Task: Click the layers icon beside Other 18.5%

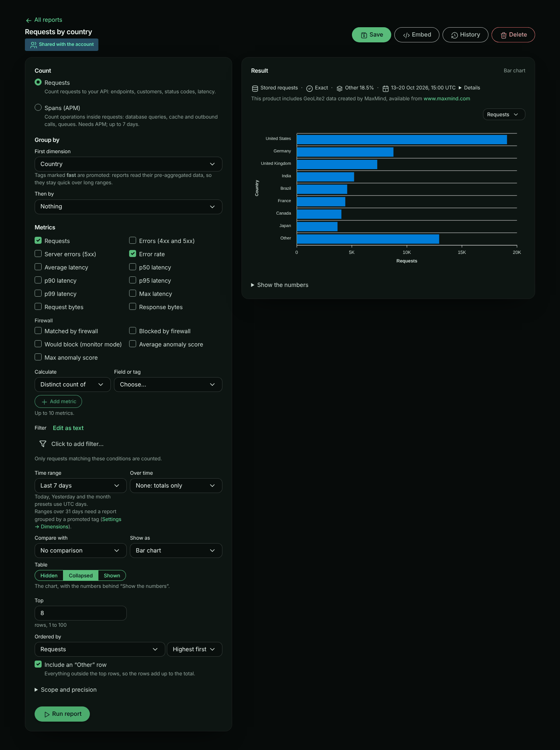Action: pos(339,88)
